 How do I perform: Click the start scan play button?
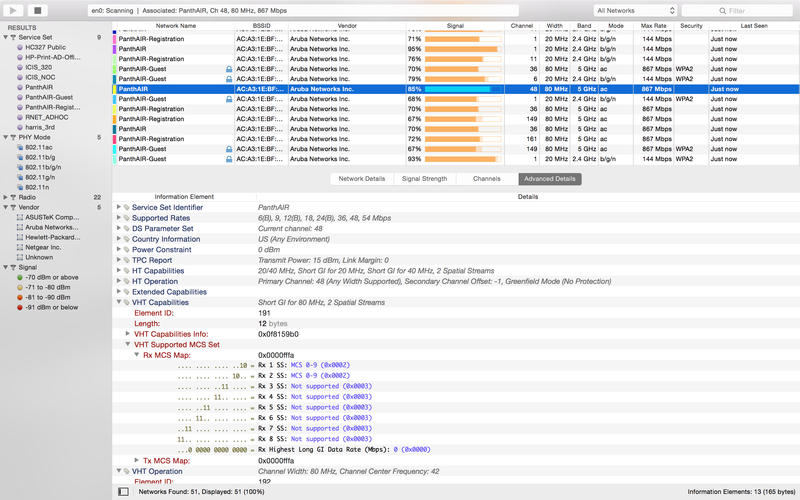[x=17, y=10]
